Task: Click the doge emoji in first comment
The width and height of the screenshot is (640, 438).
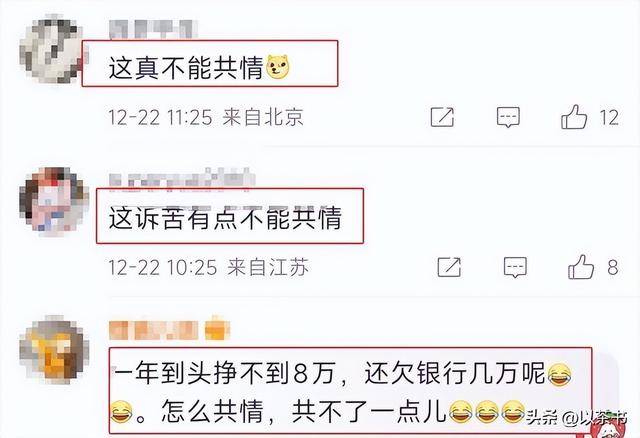Action: (278, 67)
